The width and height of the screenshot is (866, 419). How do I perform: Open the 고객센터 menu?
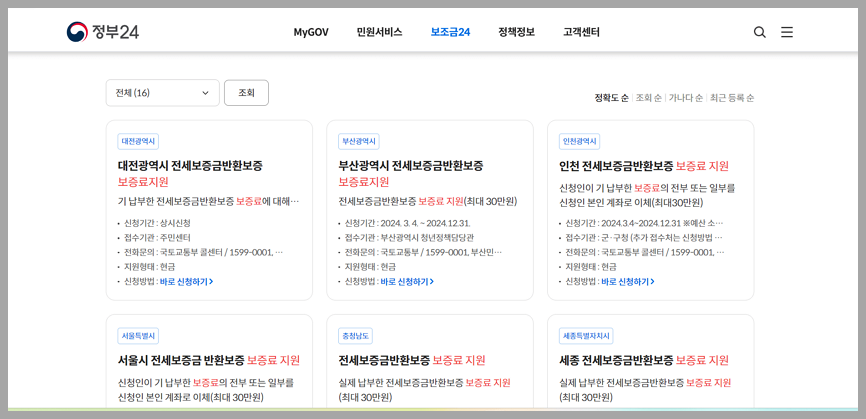pyautogui.click(x=582, y=32)
